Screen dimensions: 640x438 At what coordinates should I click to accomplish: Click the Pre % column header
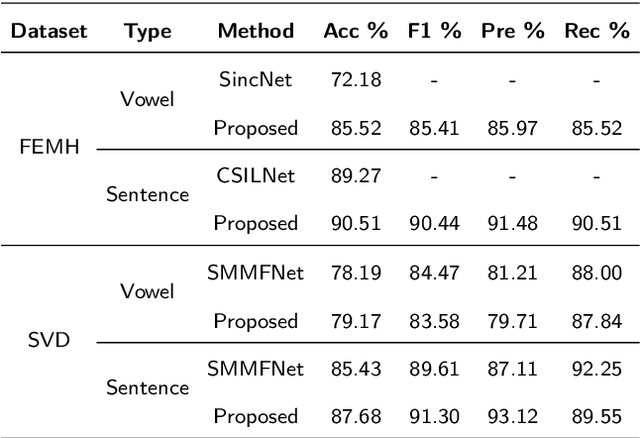tap(513, 31)
